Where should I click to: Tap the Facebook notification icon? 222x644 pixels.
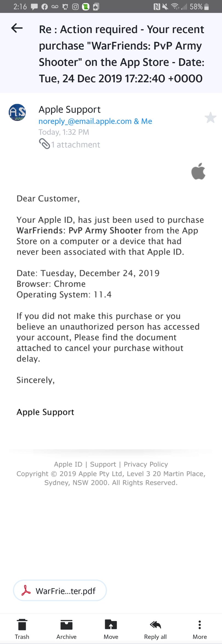[44, 7]
